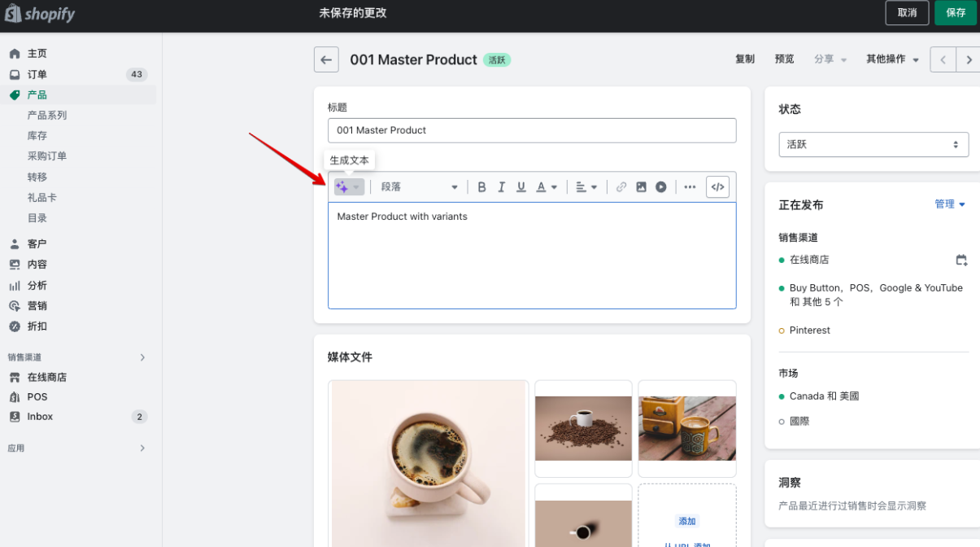Image resolution: width=980 pixels, height=547 pixels.
Task: Open the text color picker
Action: pos(547,187)
